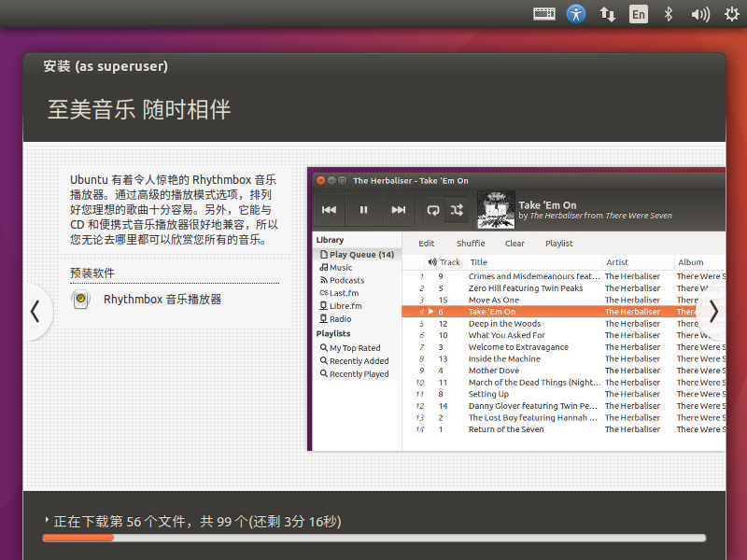Open the power and session menu
The height and width of the screenshot is (560, 747).
[732, 14]
